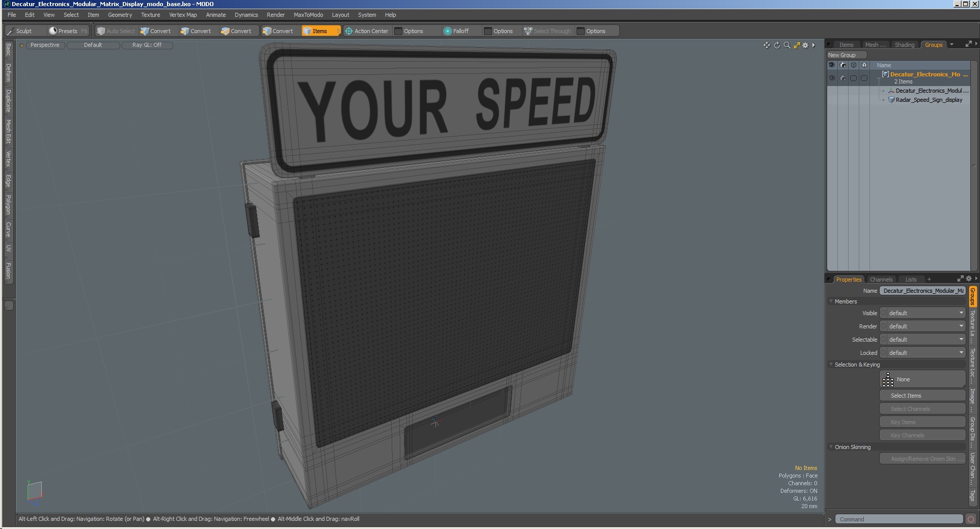Switch to the Channels tab
Viewport: 980px width, 529px height.
pos(881,280)
